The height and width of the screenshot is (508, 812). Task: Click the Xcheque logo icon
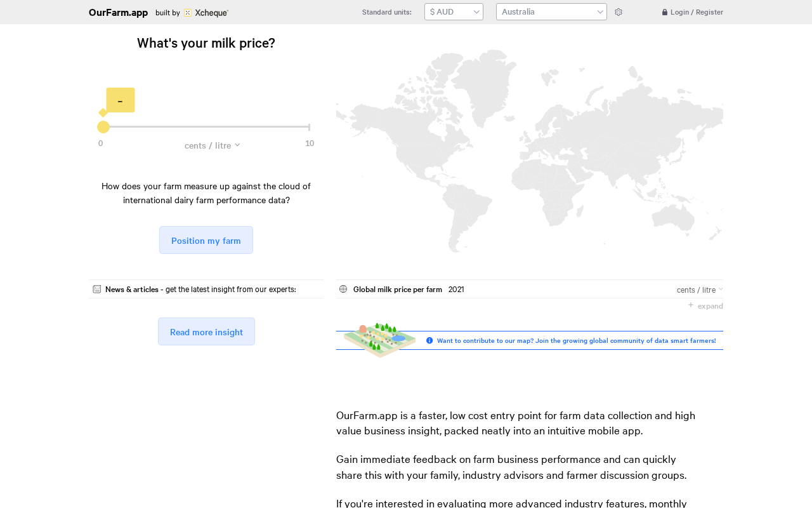pos(187,13)
